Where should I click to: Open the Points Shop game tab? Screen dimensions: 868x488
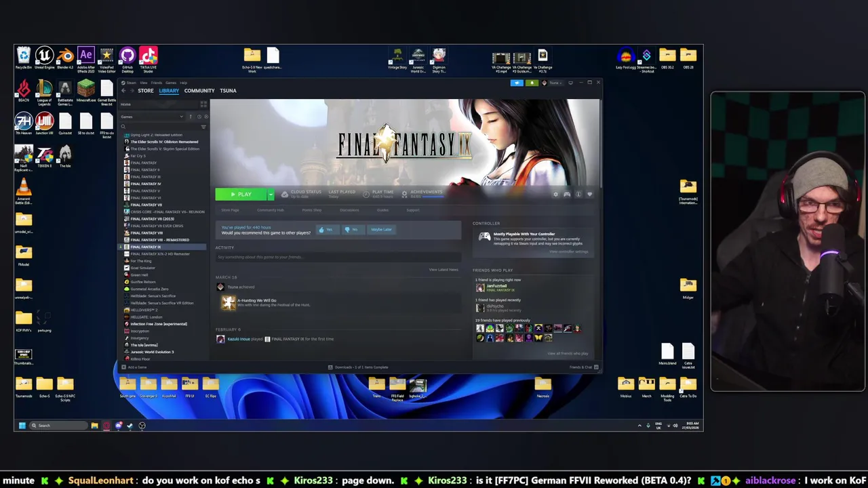[x=312, y=210]
